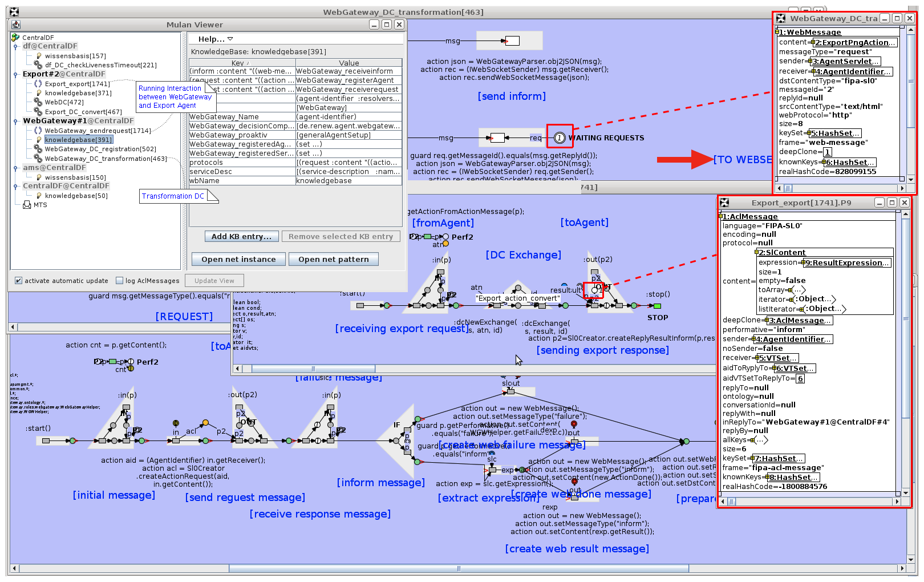The height and width of the screenshot is (582, 924).
Task: Collapse df@CentralDF tree node handle
Action: (15, 46)
